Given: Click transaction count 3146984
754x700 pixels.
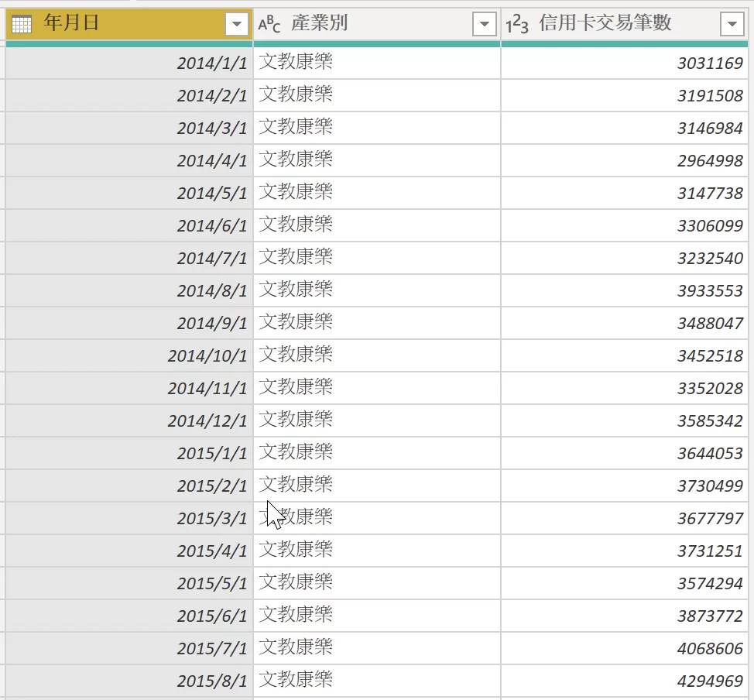Looking at the screenshot, I should point(625,128).
